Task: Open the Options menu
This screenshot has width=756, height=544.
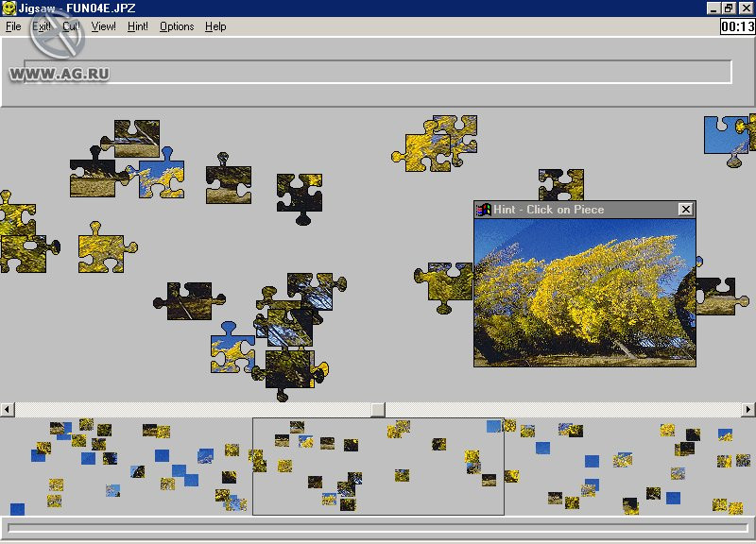Action: point(177,26)
